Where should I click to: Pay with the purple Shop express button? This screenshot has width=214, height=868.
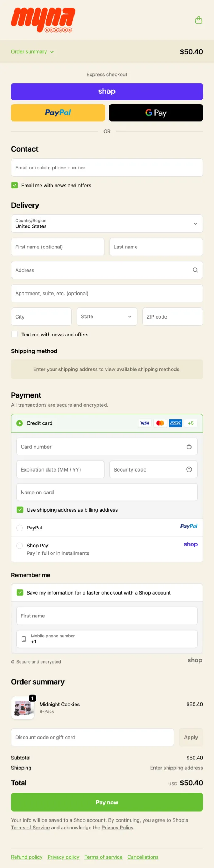pyautogui.click(x=107, y=92)
